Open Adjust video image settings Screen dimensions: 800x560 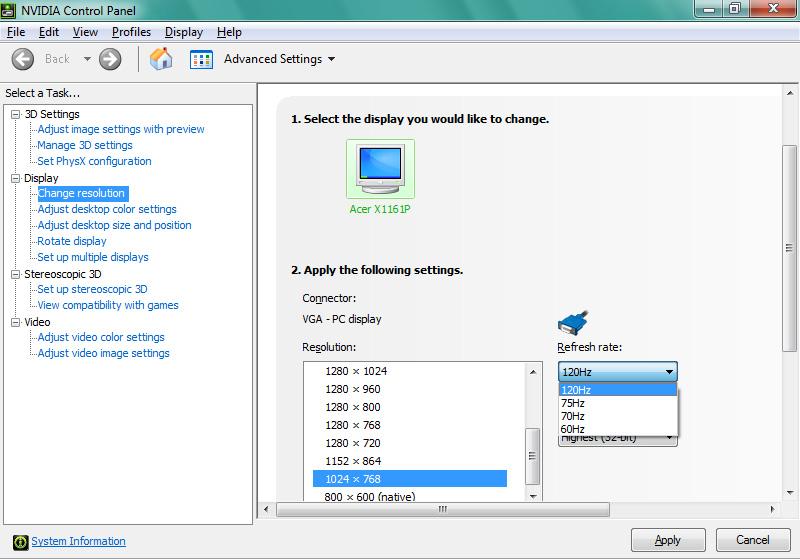pos(104,353)
